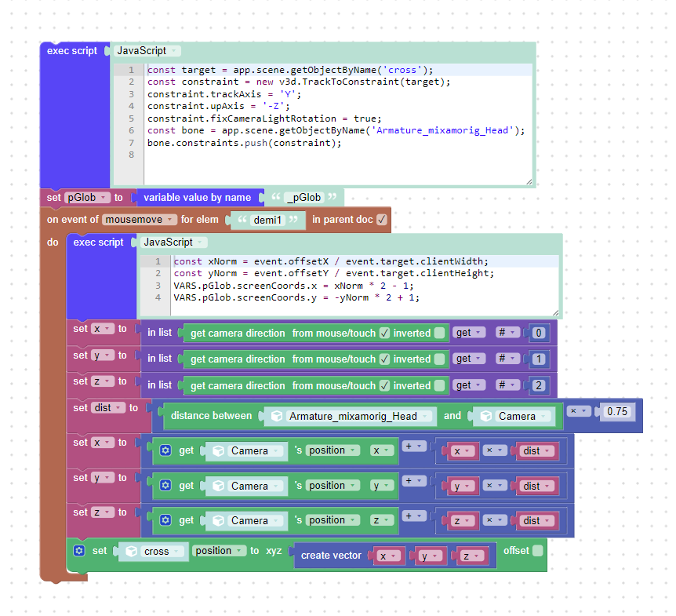Toggle 'inverted' checkbox in set x row
The image size is (676, 616).
[439, 333]
